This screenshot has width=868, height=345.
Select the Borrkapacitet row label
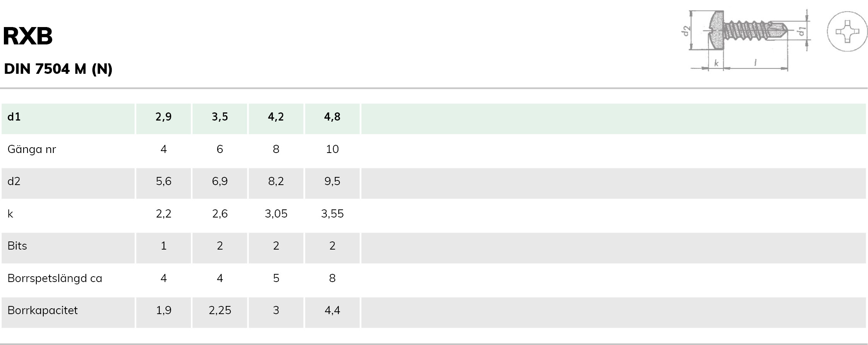pos(43,311)
